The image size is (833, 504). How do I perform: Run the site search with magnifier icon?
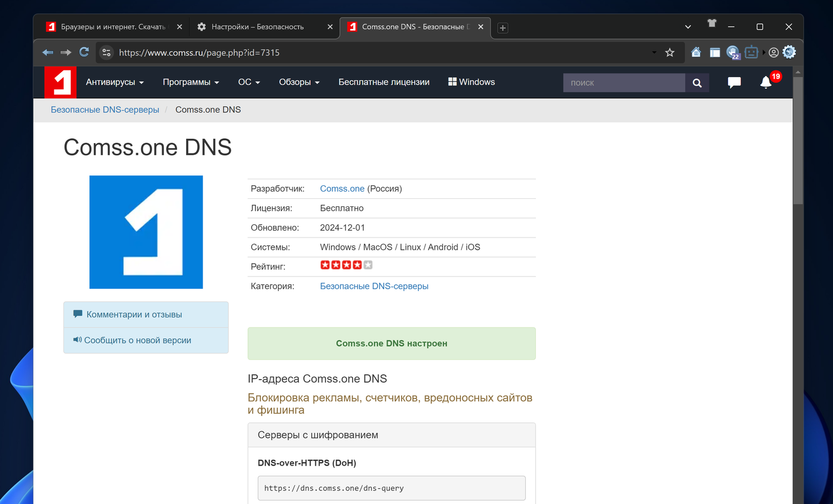[697, 83]
